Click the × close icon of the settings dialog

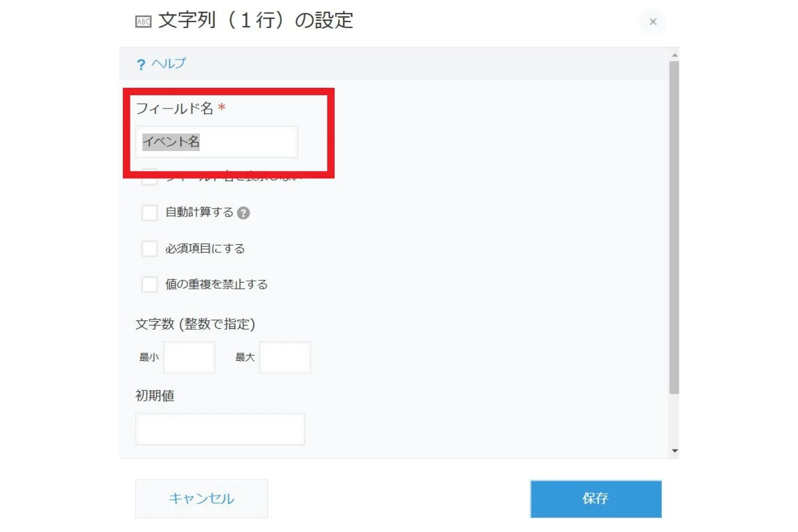pos(653,22)
